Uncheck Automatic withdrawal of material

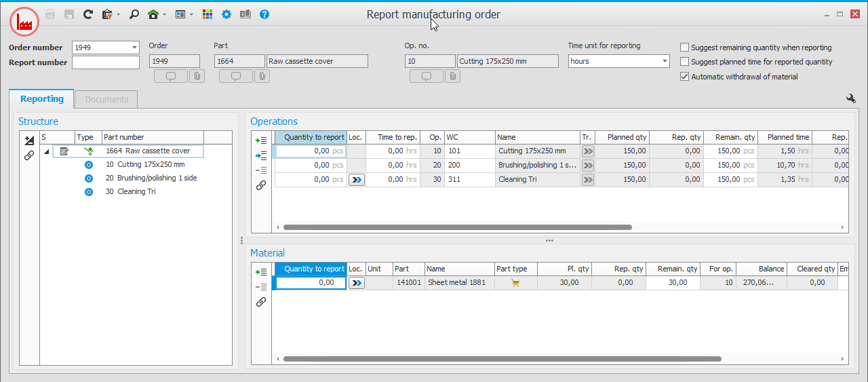pos(685,77)
